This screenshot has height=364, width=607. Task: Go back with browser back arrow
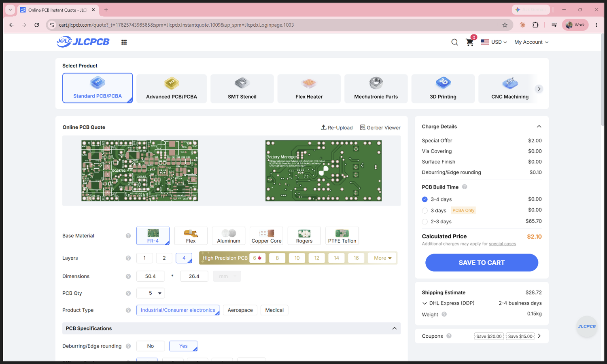11,25
